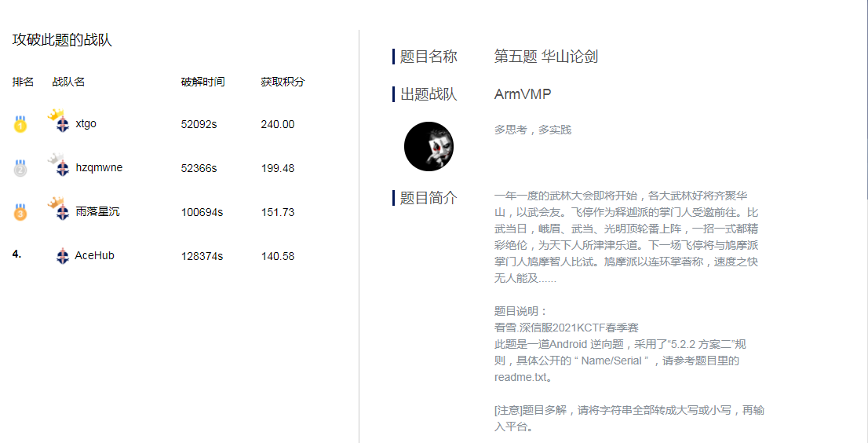The height and width of the screenshot is (443, 868).
Task: Click xtgo team avatar with gold crown
Action: [x=59, y=120]
